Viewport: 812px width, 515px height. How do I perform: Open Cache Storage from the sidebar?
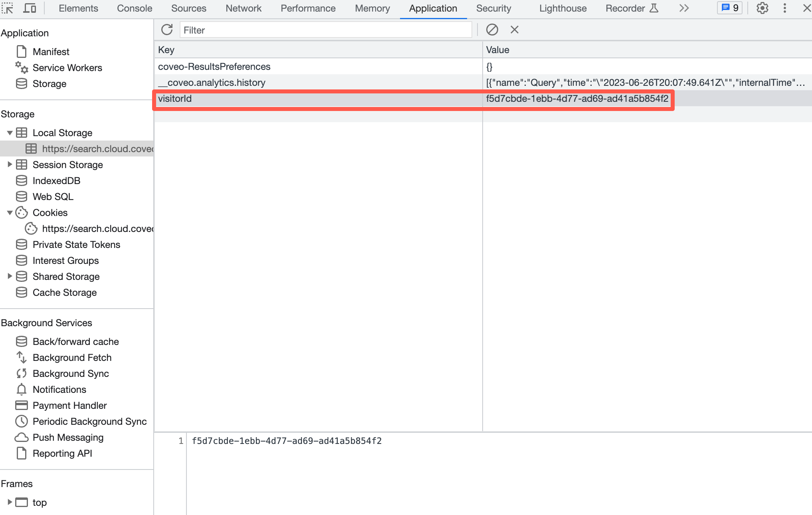[x=65, y=292]
